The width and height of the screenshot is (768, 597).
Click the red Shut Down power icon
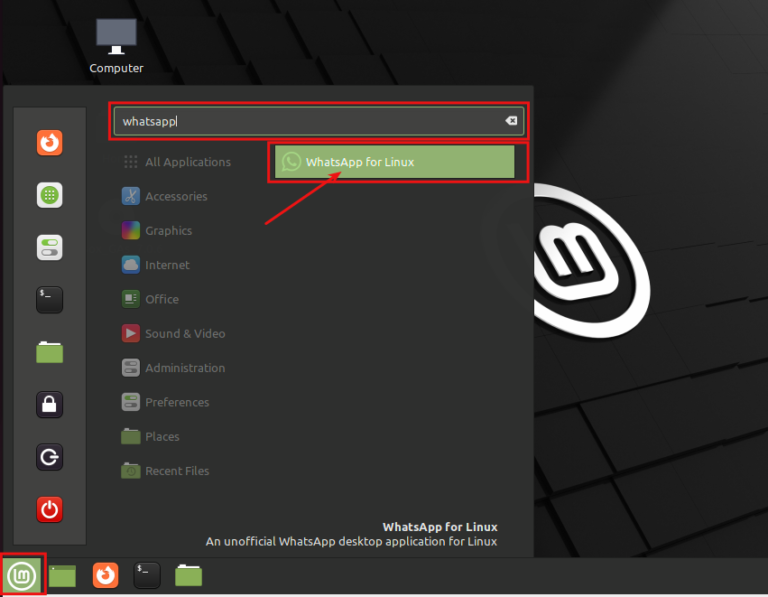[49, 509]
